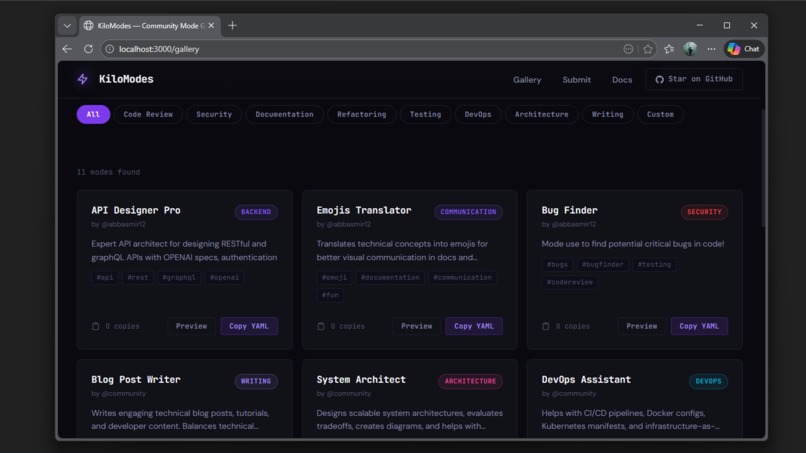Click the #bugfinder tag
This screenshot has height=453, width=806.
click(x=602, y=265)
